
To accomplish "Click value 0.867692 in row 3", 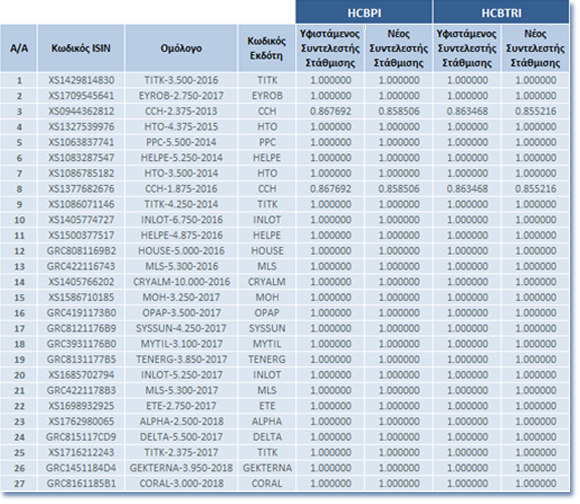I will pyautogui.click(x=330, y=111).
